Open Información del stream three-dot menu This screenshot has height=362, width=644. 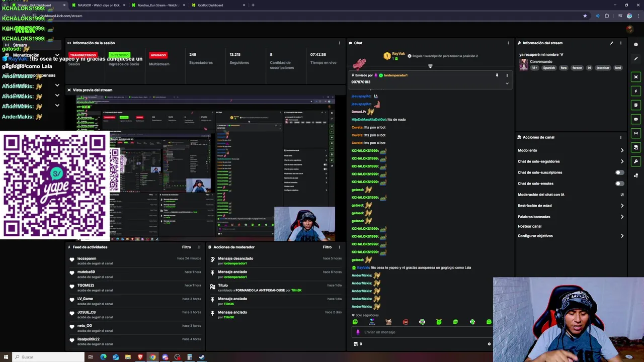click(621, 43)
